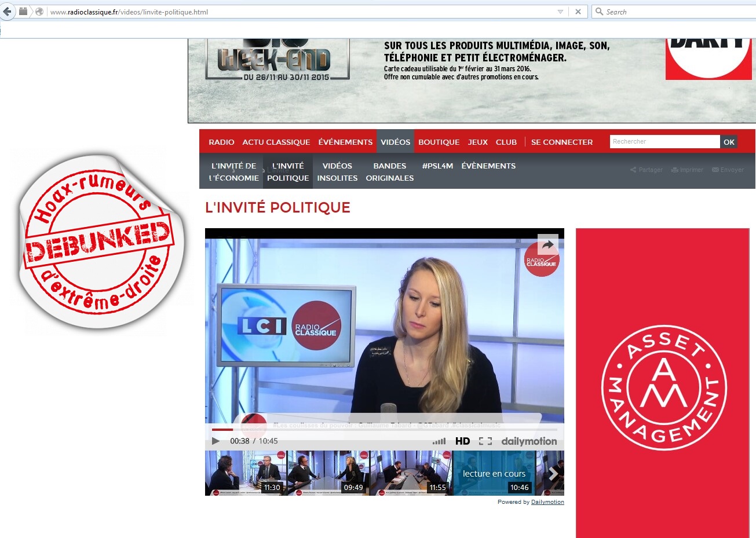Screen dimensions: 756x538
Task: Submit site search with OK button
Action: pyautogui.click(x=729, y=142)
